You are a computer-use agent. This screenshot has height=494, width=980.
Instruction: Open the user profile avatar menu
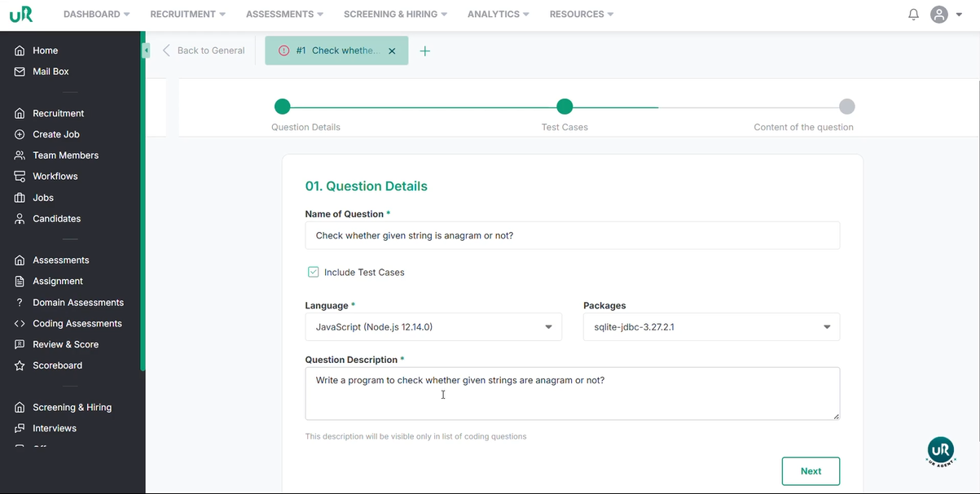point(940,15)
